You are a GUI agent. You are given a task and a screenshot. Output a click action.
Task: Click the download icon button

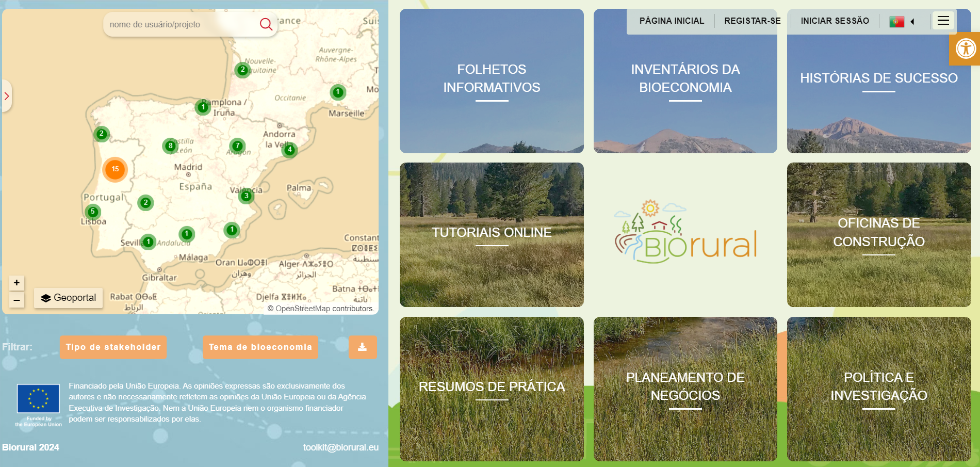click(x=362, y=347)
